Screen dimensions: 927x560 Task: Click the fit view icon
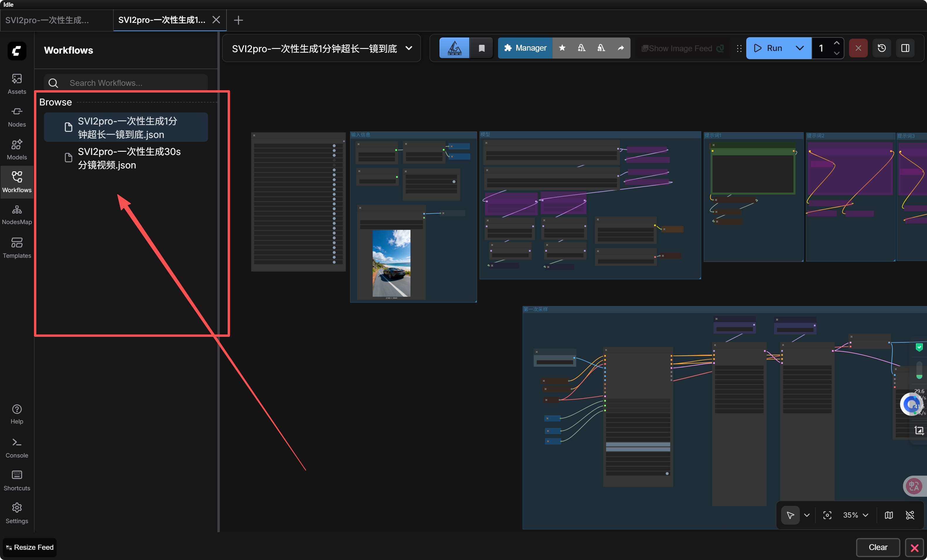[x=827, y=515]
